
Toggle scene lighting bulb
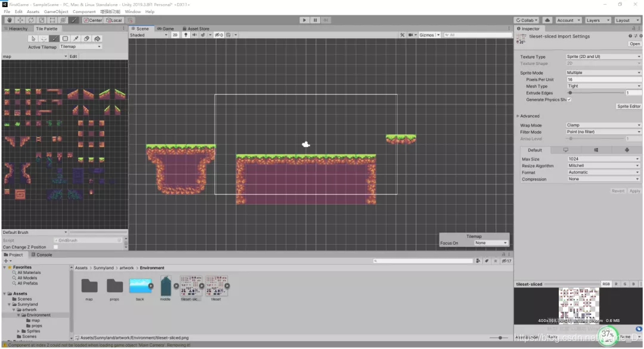click(x=185, y=35)
